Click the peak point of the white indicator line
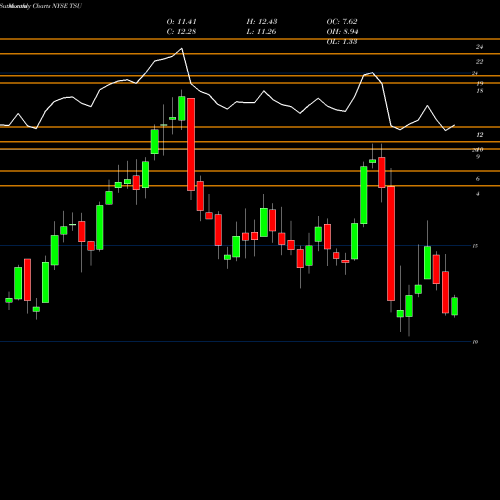This screenshot has width=500, height=500. pyautogui.click(x=182, y=49)
